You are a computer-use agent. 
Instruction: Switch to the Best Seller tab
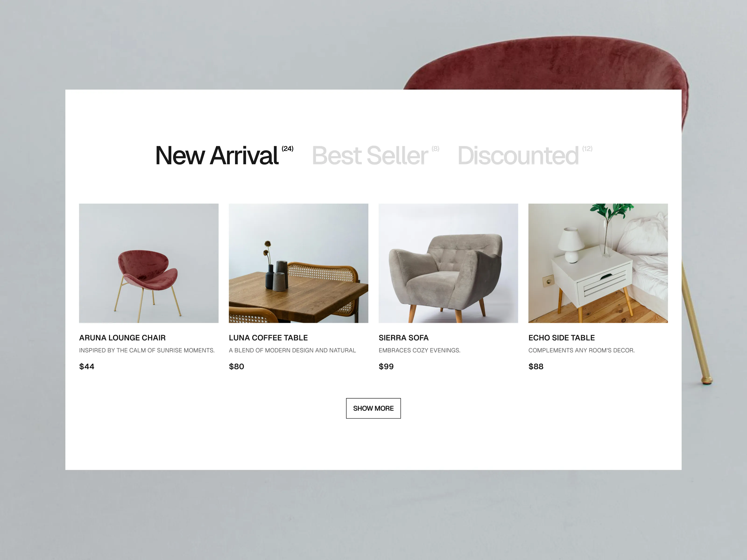370,156
